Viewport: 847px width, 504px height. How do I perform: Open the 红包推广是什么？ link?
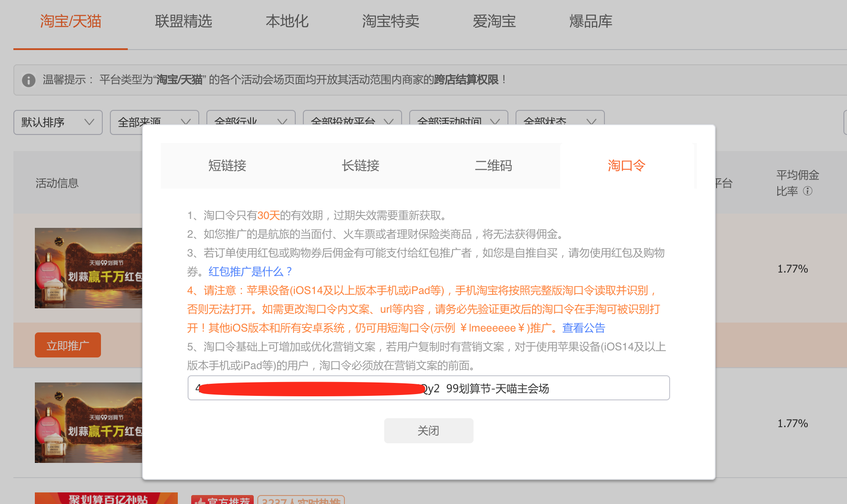point(251,272)
